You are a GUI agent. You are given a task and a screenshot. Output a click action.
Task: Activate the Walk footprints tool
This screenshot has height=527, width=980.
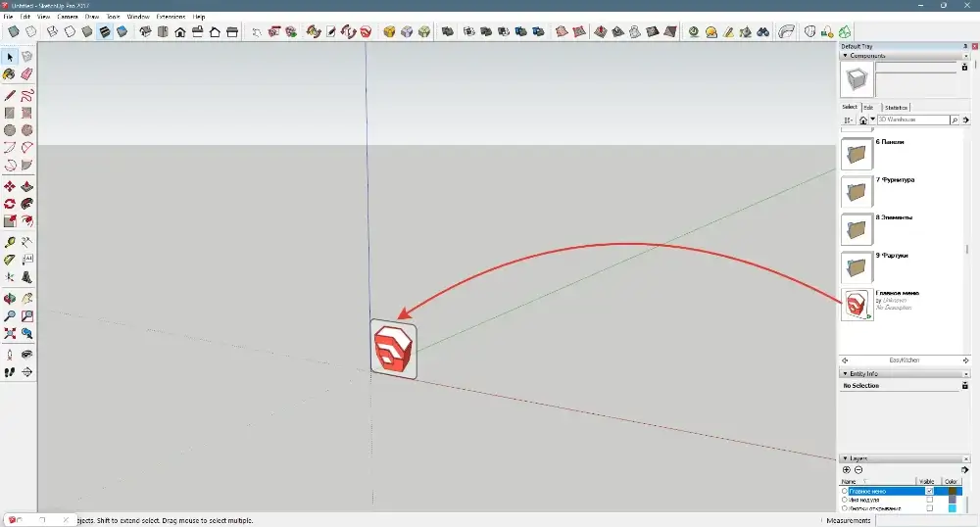pos(10,372)
